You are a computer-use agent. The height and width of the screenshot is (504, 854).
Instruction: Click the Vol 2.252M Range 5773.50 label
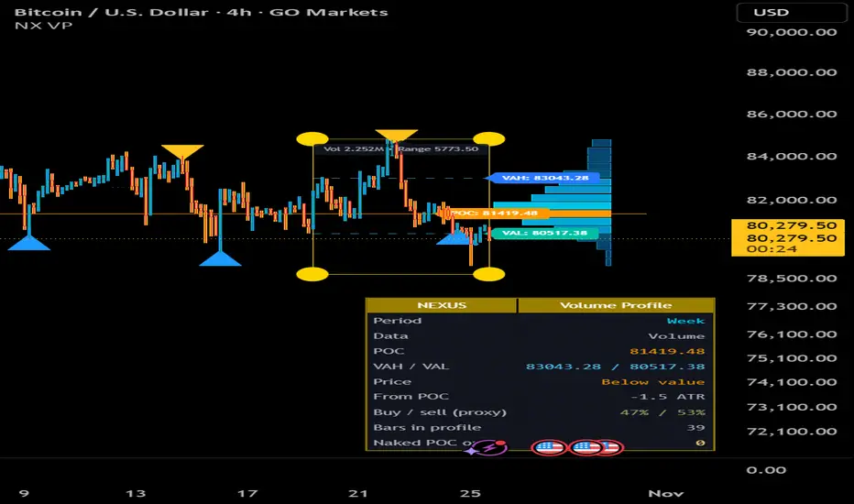coord(400,148)
